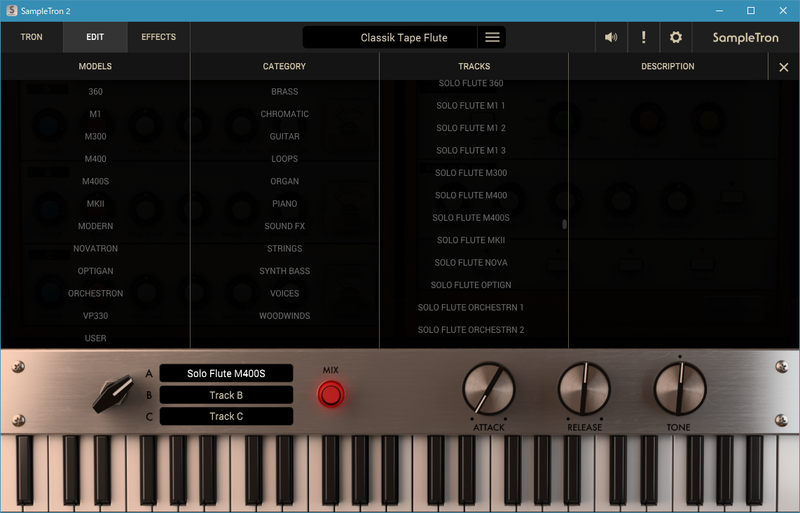
Task: Choose the VOICES category
Action: (285, 294)
